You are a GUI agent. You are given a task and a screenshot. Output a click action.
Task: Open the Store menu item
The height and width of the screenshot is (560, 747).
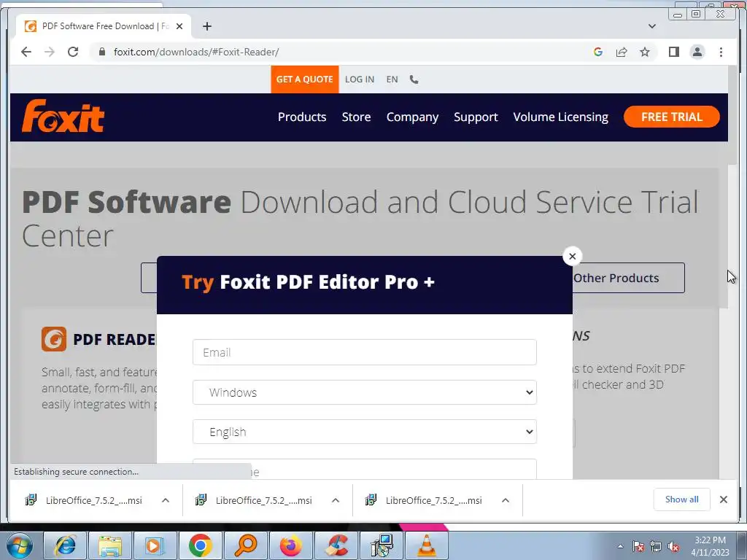tap(356, 117)
